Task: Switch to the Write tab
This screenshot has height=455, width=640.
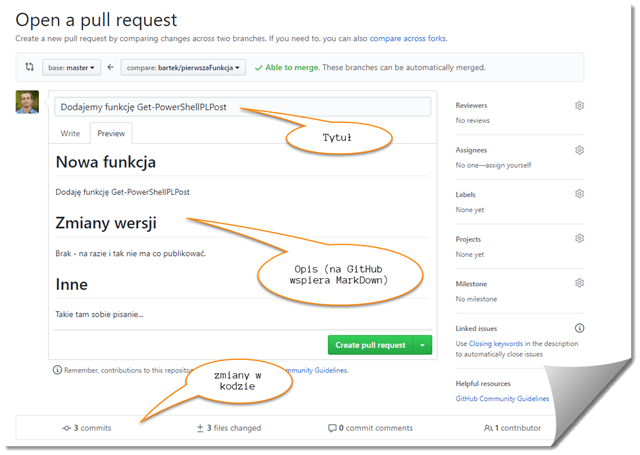Action: 70,133
